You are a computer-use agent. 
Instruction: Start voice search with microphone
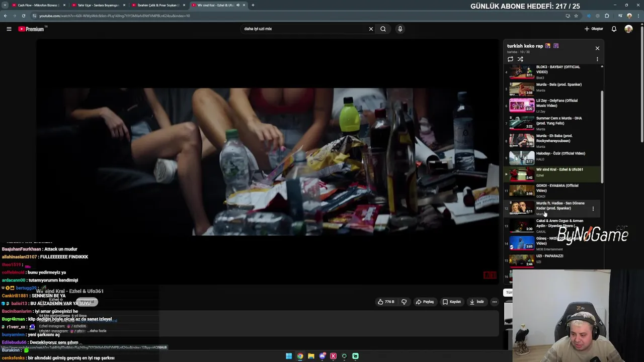400,29
